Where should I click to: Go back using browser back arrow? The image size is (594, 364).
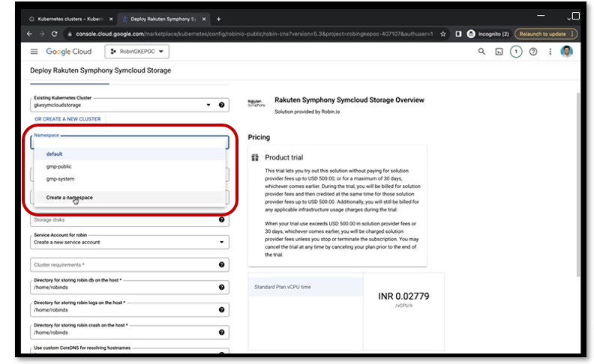[x=29, y=34]
